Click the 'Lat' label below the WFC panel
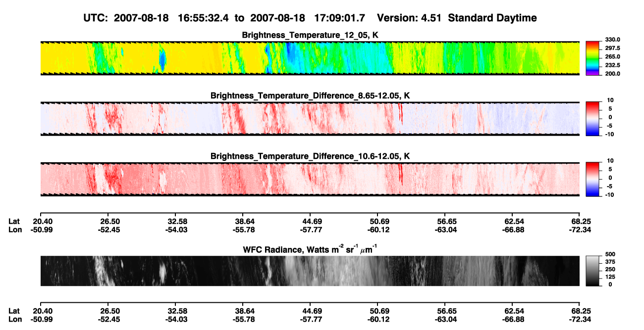The width and height of the screenshot is (644, 330). coord(14,311)
